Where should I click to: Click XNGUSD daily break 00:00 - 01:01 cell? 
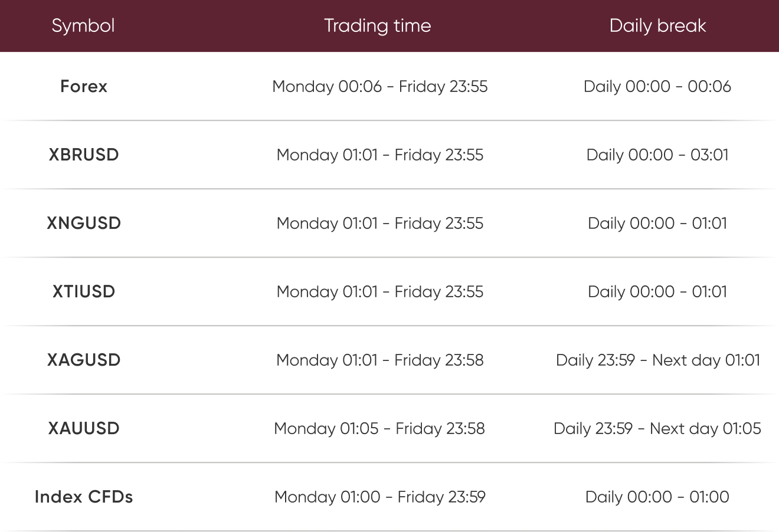657,224
